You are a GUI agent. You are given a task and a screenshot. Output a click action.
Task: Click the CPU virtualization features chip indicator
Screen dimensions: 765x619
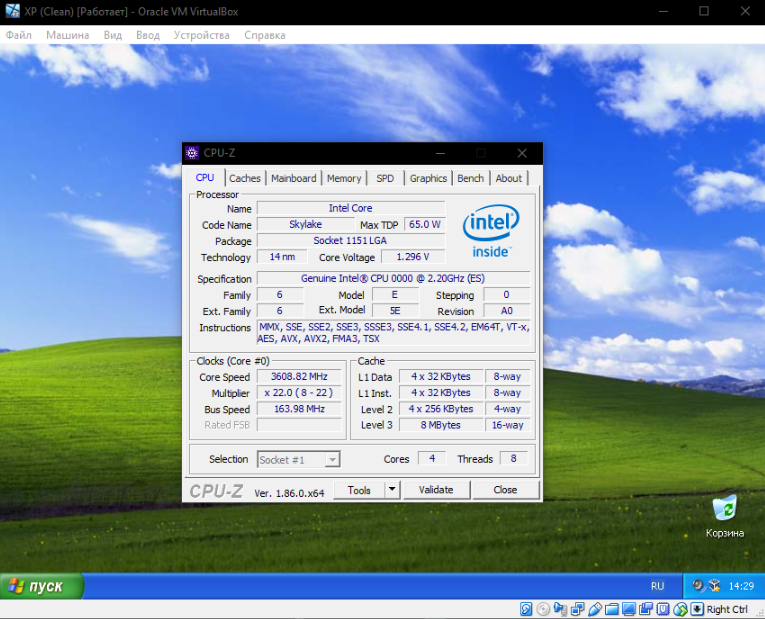coord(663,609)
